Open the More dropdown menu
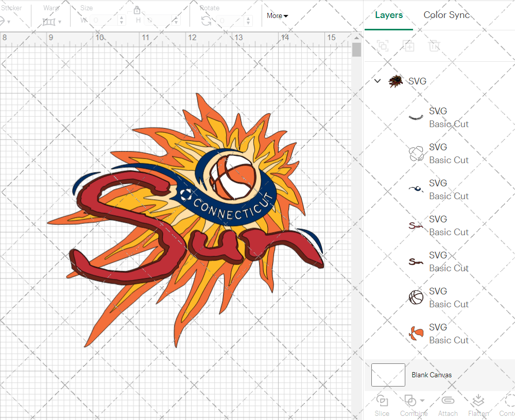Screen dimensions: 515x420 [277, 16]
